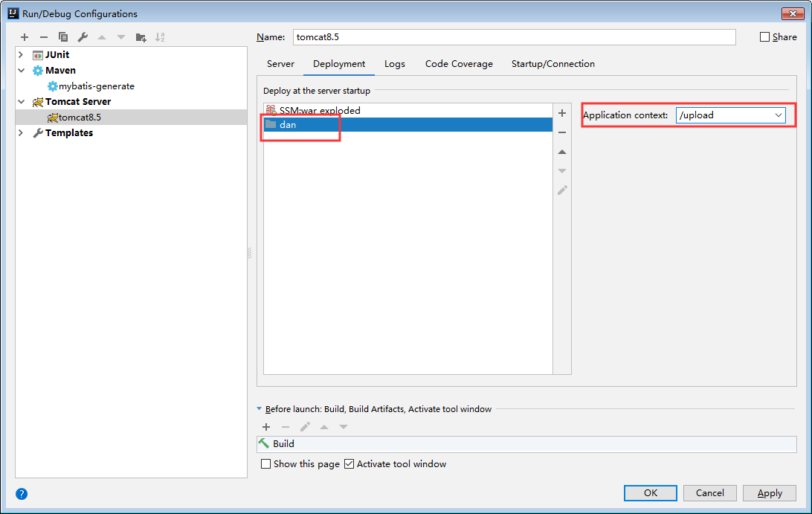Viewport: 812px width, 514px height.
Task: Move deployment item up arrow
Action: click(x=562, y=152)
